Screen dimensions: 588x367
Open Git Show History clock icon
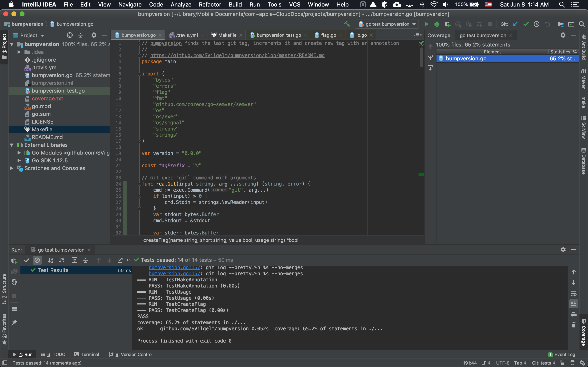coord(537,24)
